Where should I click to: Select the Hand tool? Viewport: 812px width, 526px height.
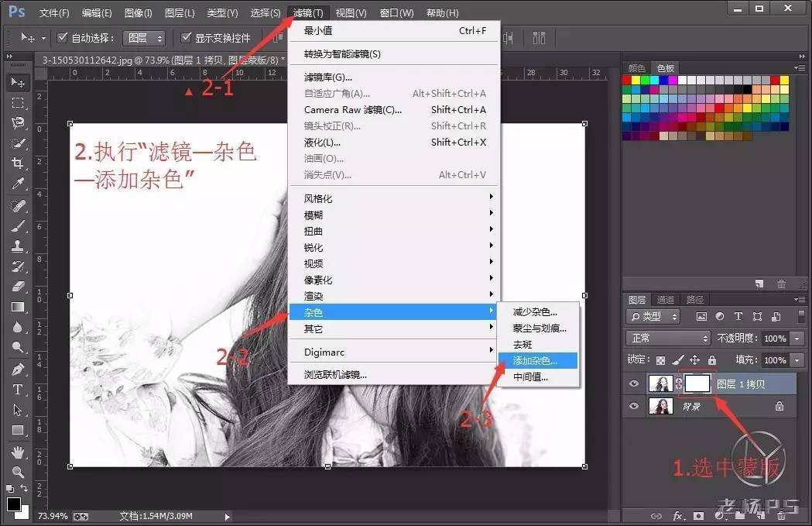point(18,452)
